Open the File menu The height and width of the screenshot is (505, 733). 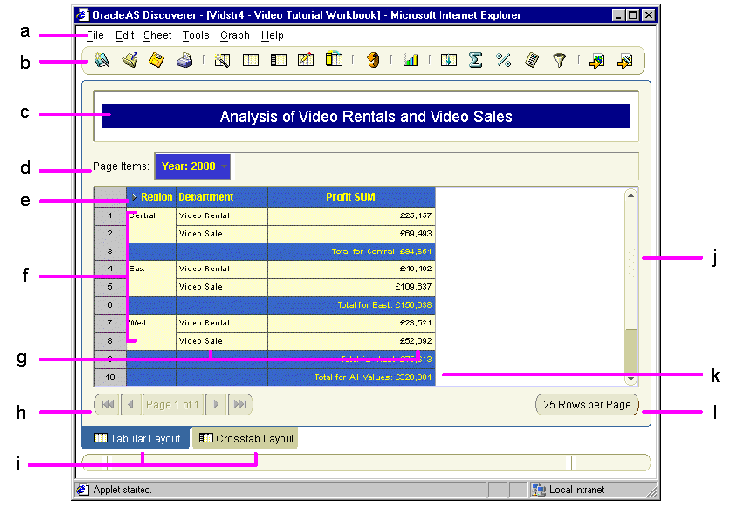point(95,36)
